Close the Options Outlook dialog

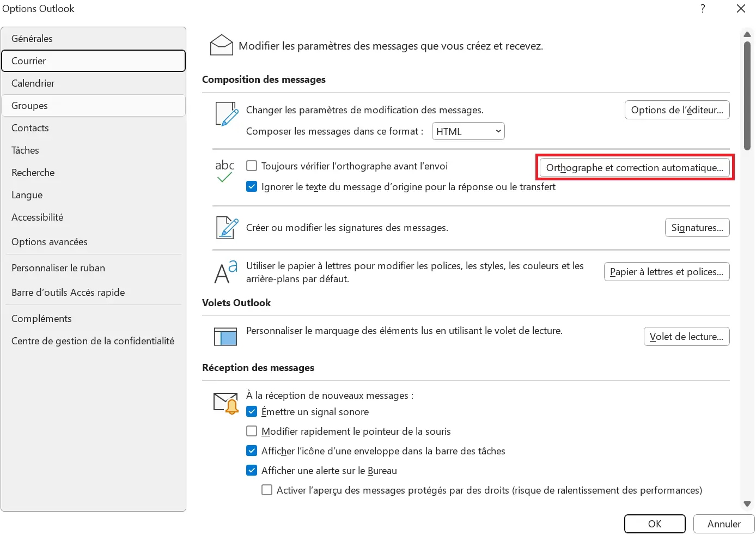tap(741, 8)
